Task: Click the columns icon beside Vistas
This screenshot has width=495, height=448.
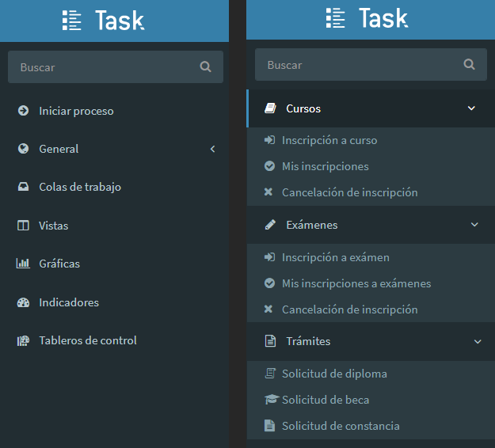Action: click(23, 226)
